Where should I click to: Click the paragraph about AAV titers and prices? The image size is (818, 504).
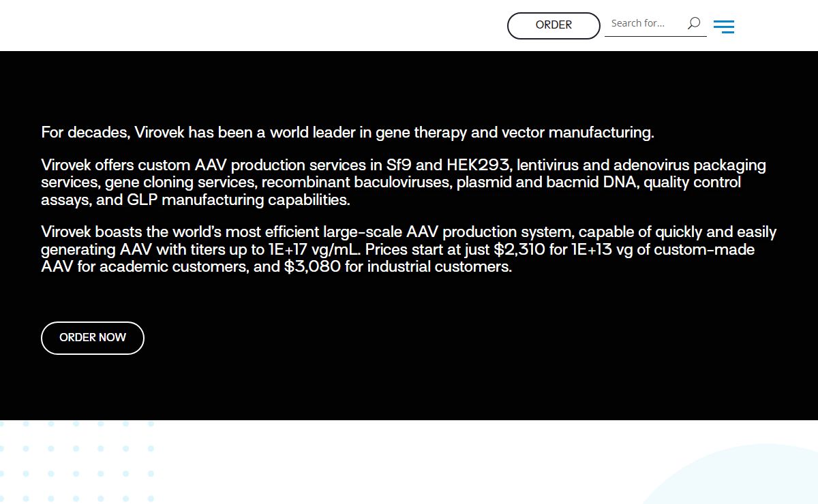[408, 249]
